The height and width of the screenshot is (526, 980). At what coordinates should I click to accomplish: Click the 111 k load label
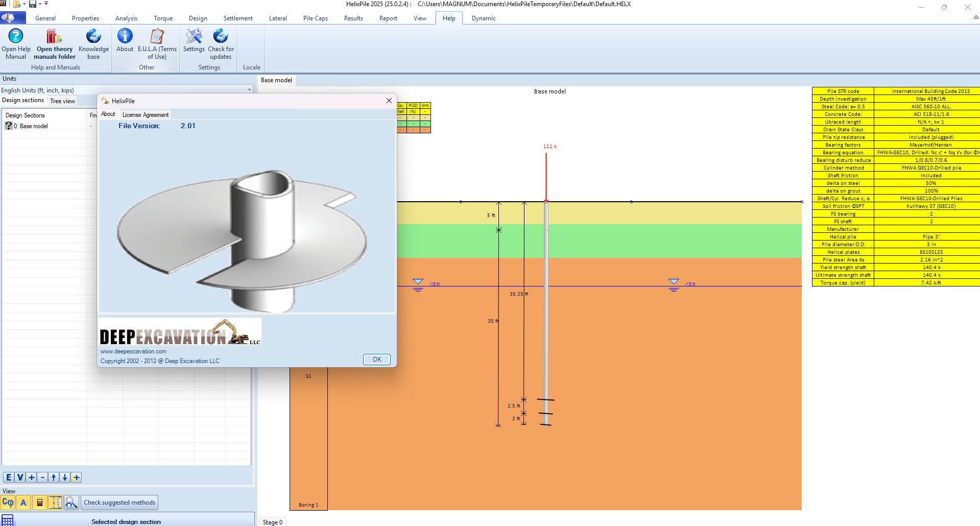tap(549, 147)
